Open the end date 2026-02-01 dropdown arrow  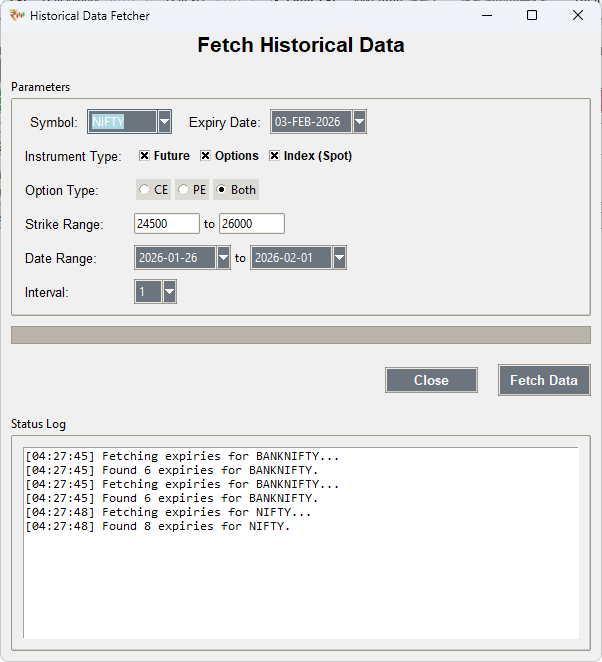coord(339,258)
